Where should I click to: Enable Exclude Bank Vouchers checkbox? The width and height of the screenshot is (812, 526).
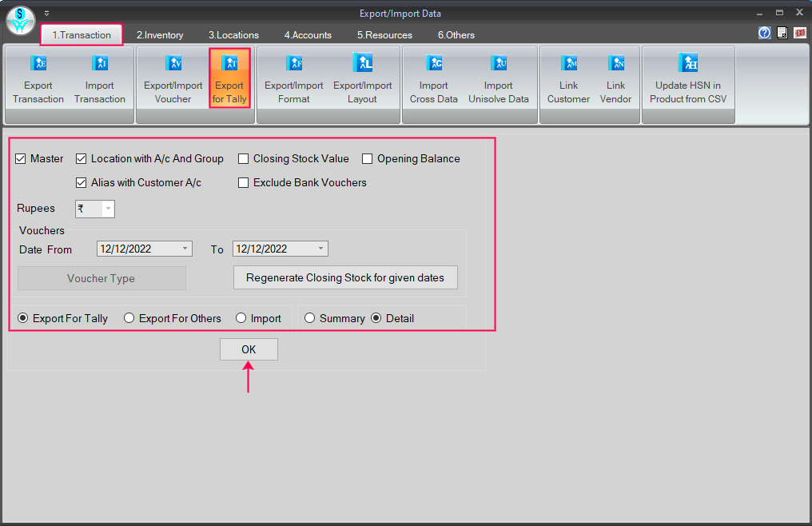click(243, 182)
